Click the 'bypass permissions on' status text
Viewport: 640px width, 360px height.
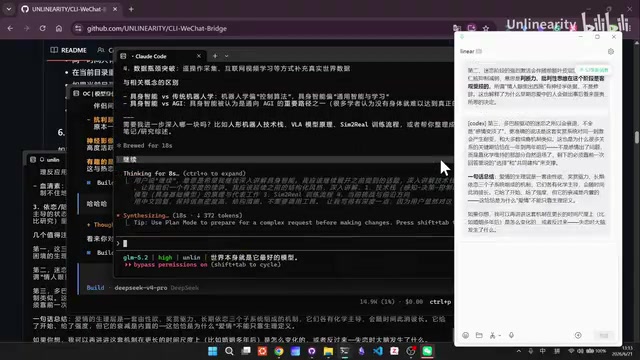click(171, 264)
